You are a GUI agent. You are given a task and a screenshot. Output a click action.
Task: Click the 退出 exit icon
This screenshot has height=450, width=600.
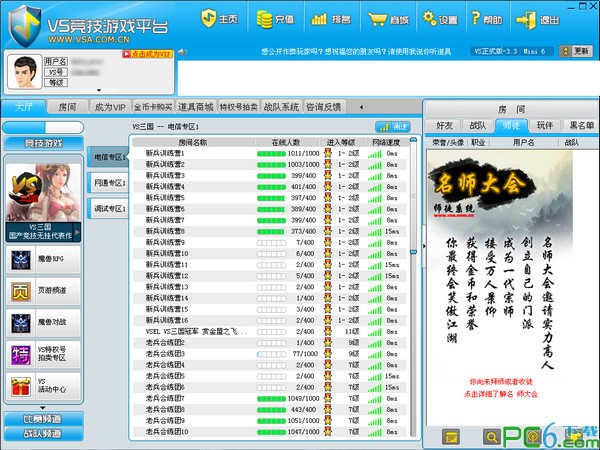click(540, 18)
